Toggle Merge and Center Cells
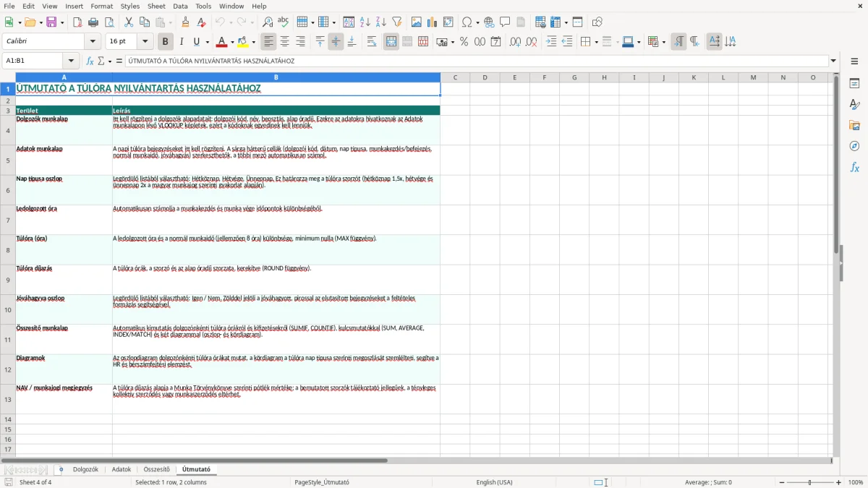Image resolution: width=868 pixels, height=488 pixels. tap(391, 42)
